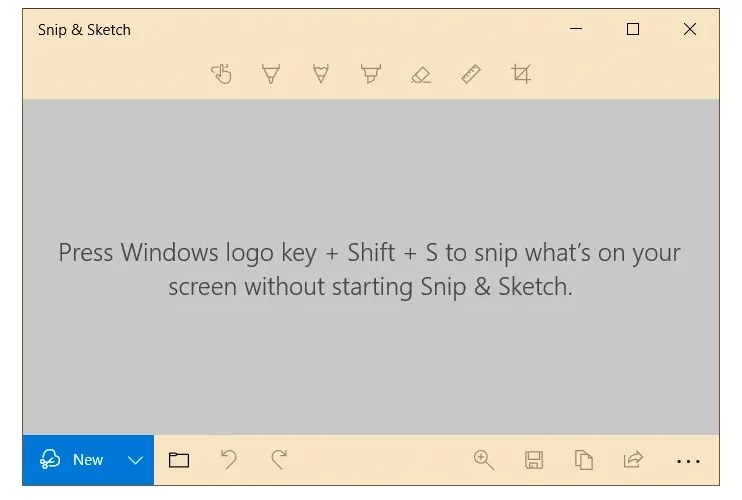The width and height of the screenshot is (742, 500).
Task: Share the snip via share icon
Action: 633,459
